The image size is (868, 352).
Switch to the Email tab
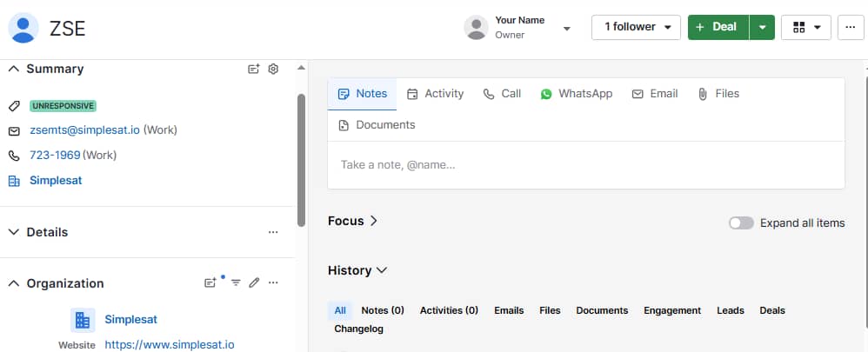655,94
